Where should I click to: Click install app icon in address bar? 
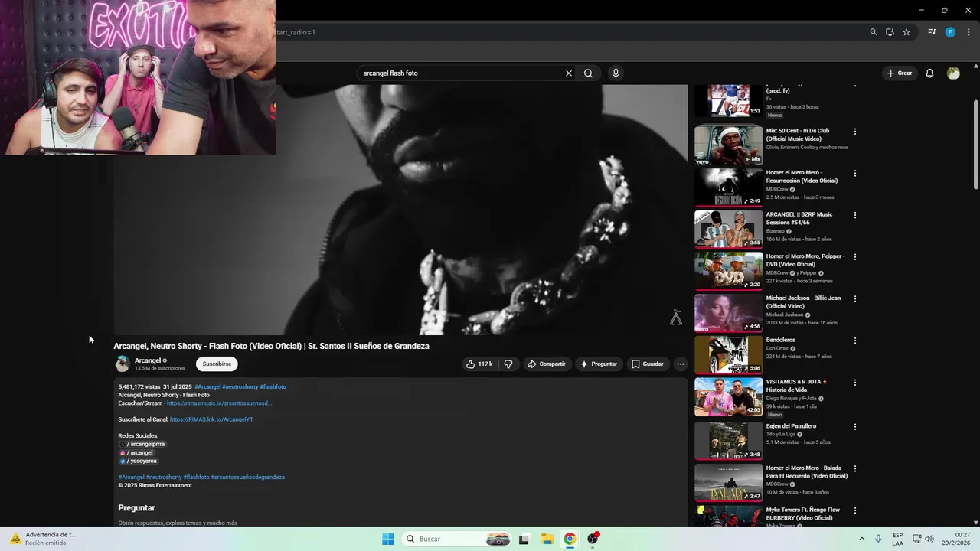pos(890,32)
